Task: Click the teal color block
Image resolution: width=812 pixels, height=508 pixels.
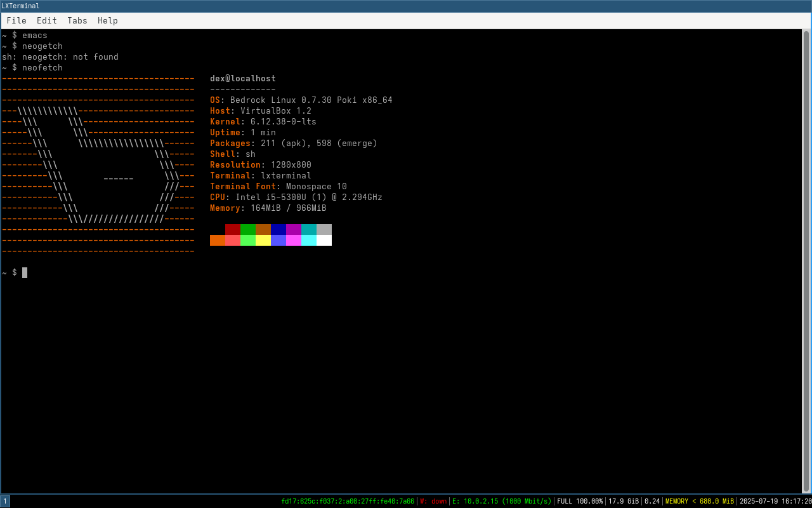Action: (309, 229)
